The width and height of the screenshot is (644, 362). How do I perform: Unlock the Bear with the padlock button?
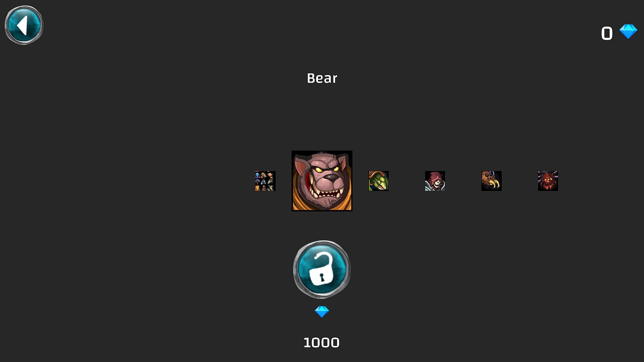click(x=322, y=269)
